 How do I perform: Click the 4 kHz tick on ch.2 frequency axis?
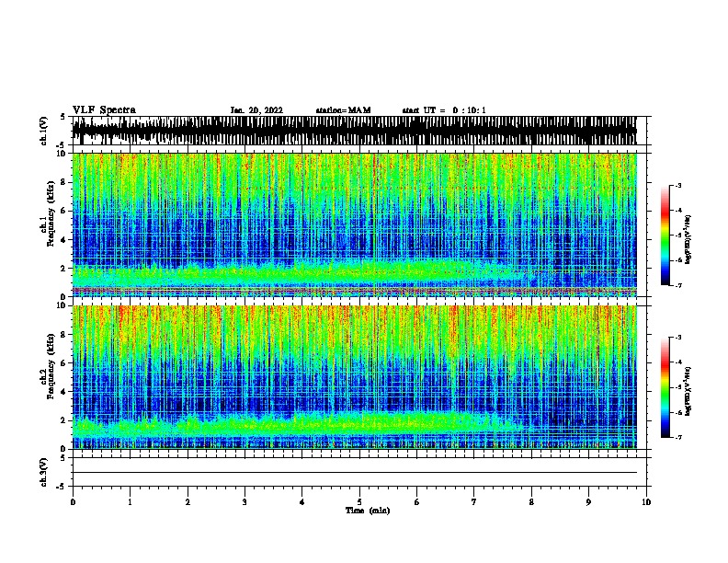pos(63,392)
